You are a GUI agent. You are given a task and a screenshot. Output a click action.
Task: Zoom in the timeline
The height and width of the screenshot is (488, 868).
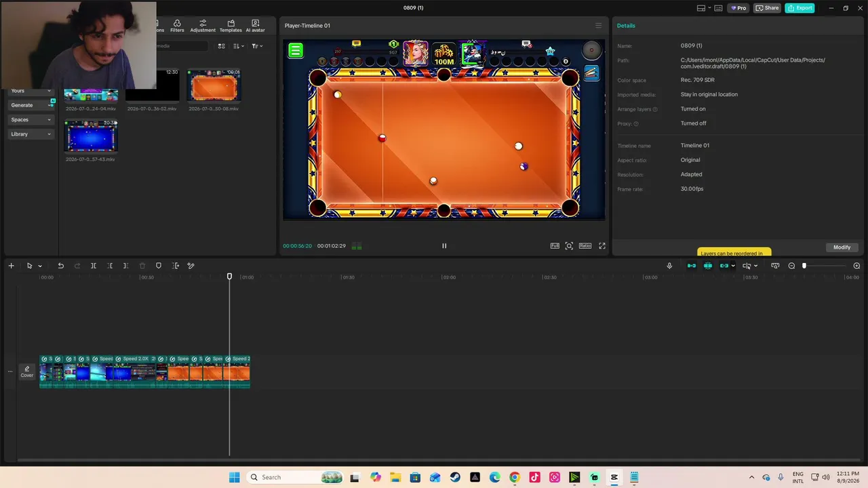(856, 266)
